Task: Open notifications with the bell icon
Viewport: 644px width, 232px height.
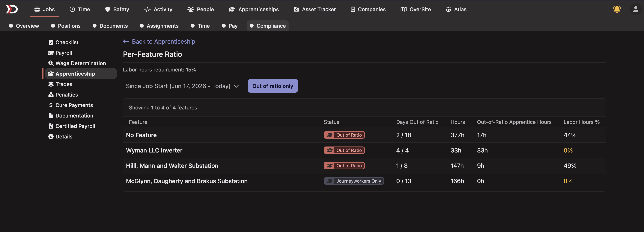Action: point(617,9)
